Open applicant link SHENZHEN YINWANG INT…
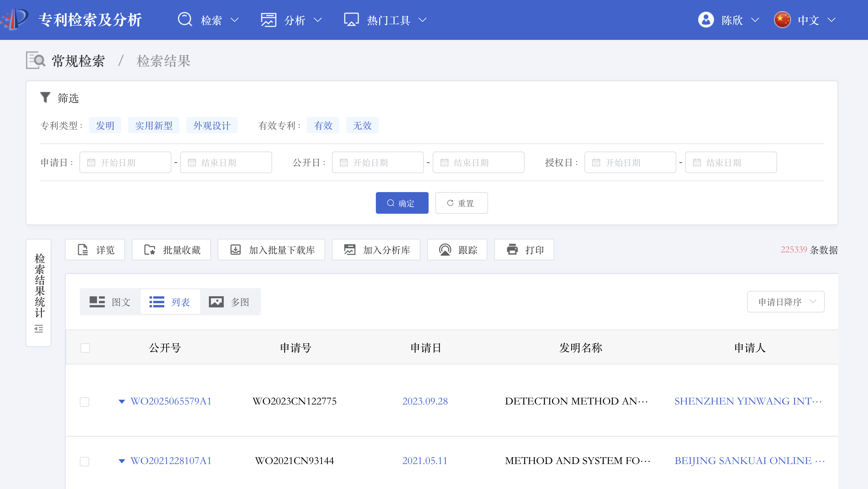Image resolution: width=868 pixels, height=489 pixels. [748, 401]
